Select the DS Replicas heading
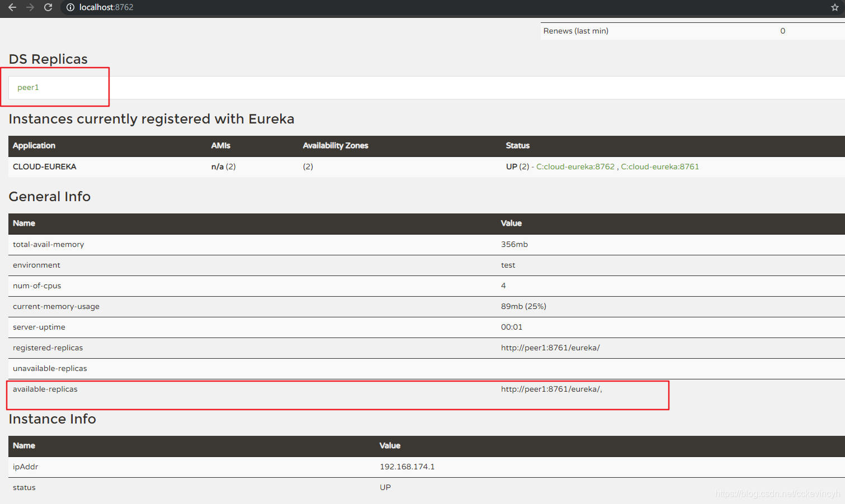Image resolution: width=845 pixels, height=504 pixels. tap(48, 59)
